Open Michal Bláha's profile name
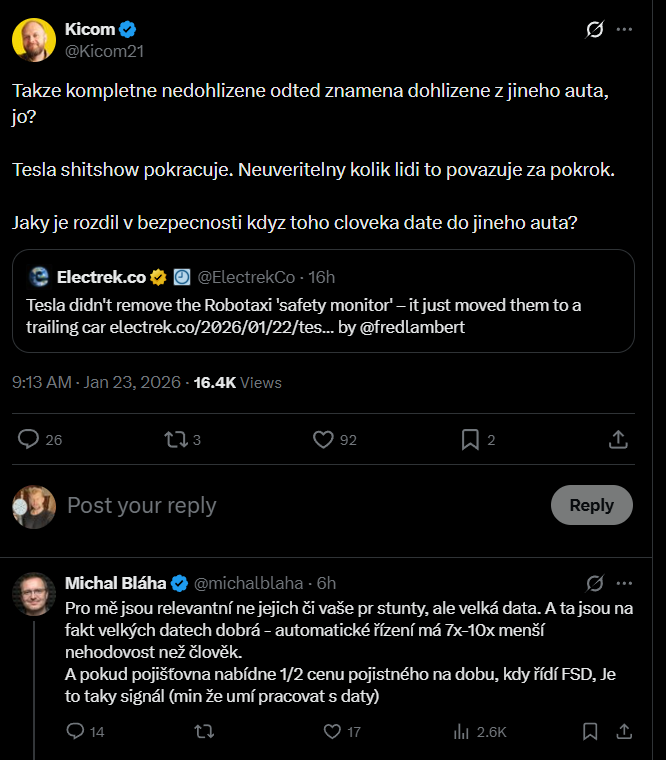Image resolution: width=666 pixels, height=760 pixels. [115, 583]
